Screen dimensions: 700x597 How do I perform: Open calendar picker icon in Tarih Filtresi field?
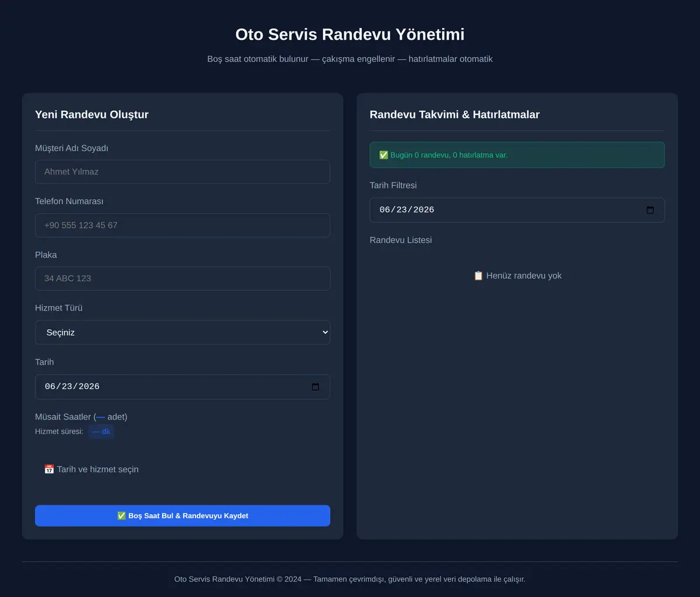click(x=650, y=210)
